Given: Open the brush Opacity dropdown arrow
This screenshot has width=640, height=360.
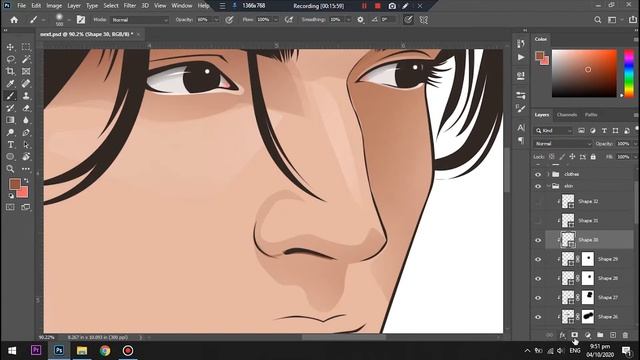Looking at the screenshot, I should 216,20.
